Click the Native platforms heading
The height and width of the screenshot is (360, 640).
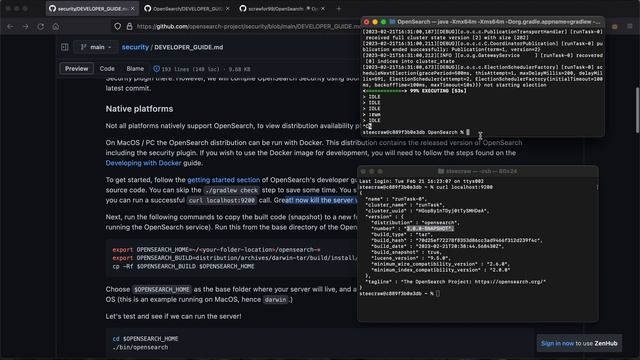tap(139, 109)
